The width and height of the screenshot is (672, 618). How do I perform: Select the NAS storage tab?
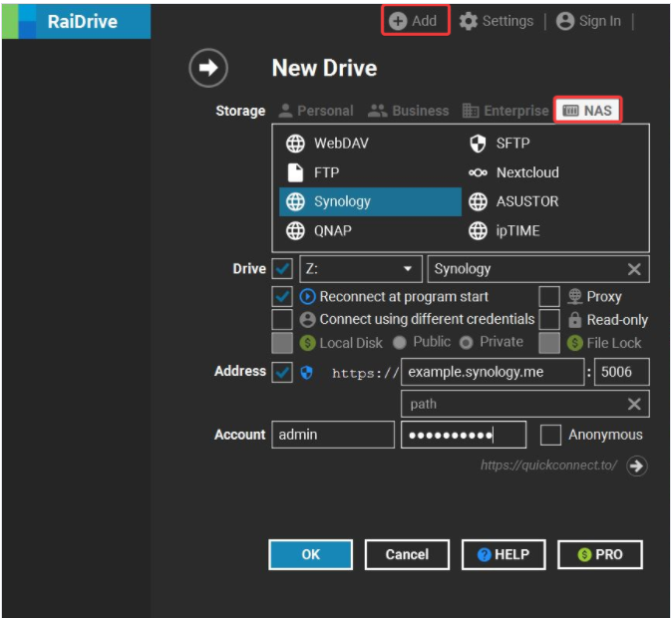point(587,110)
